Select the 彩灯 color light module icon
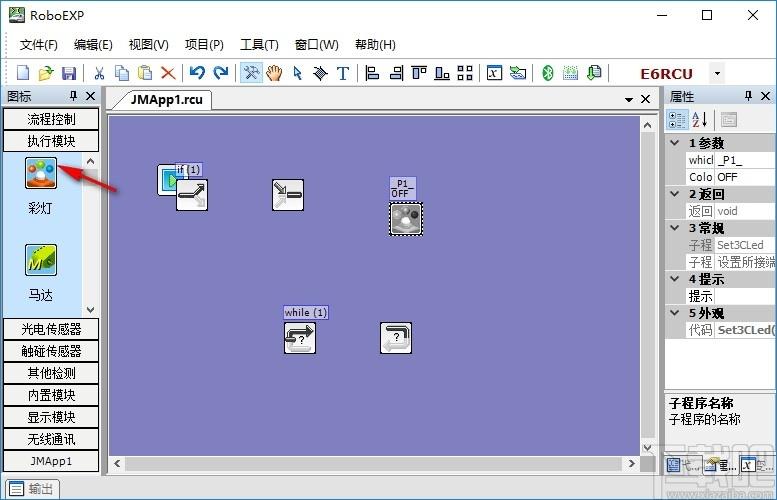 point(41,173)
